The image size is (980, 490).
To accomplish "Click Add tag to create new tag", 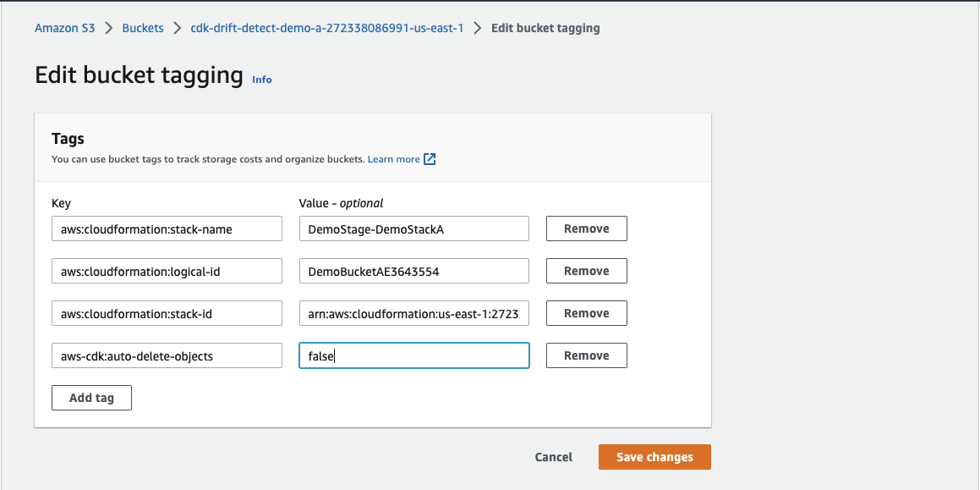I will [91, 397].
